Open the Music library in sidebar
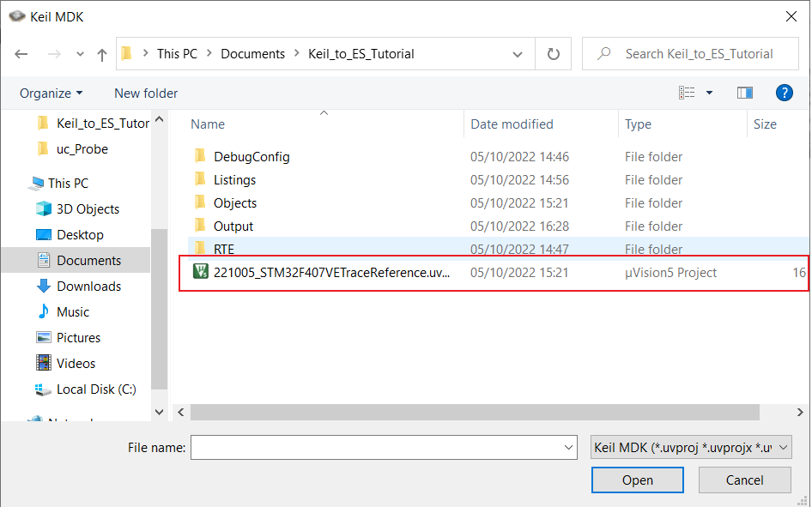This screenshot has width=812, height=507. (x=73, y=312)
